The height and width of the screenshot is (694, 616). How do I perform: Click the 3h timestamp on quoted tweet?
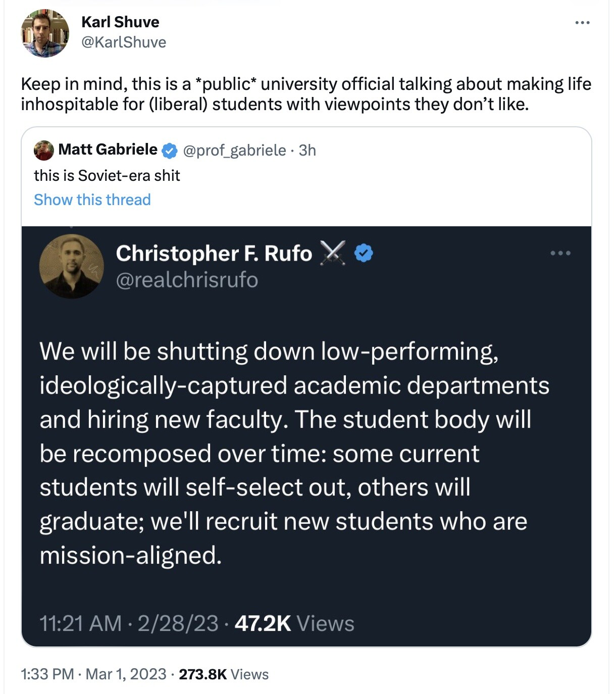[x=307, y=150]
